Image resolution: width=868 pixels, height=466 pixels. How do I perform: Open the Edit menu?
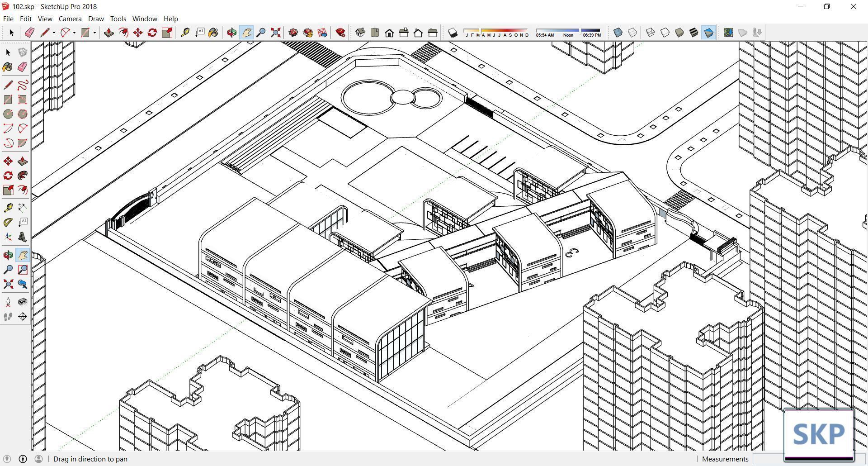26,19
